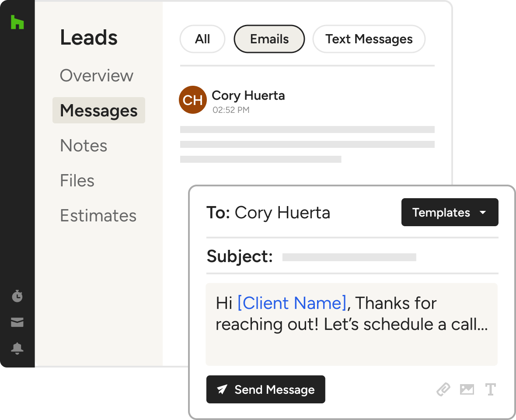Click the green Houzz logo icon
This screenshot has width=516, height=420.
[17, 22]
